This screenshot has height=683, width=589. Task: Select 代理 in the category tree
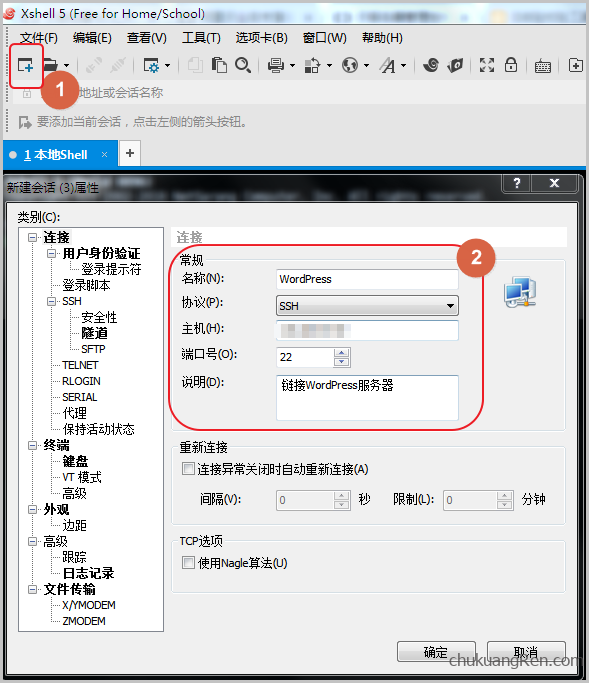pyautogui.click(x=74, y=413)
